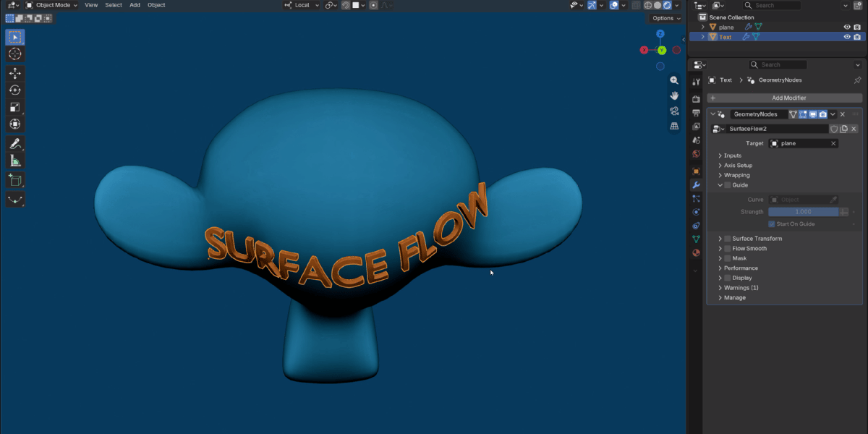The image size is (868, 434).
Task: Select the Cursor tool in the toolbar
Action: (x=15, y=54)
